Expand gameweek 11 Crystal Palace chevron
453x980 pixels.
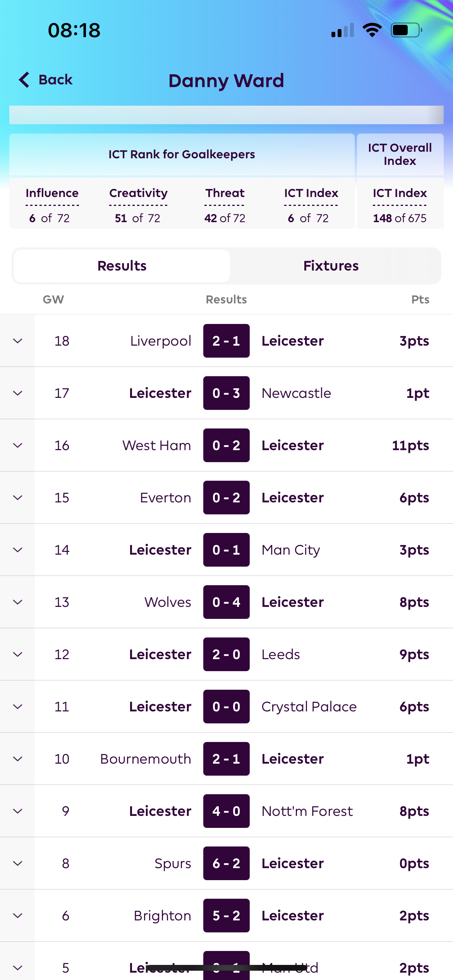[x=17, y=706]
